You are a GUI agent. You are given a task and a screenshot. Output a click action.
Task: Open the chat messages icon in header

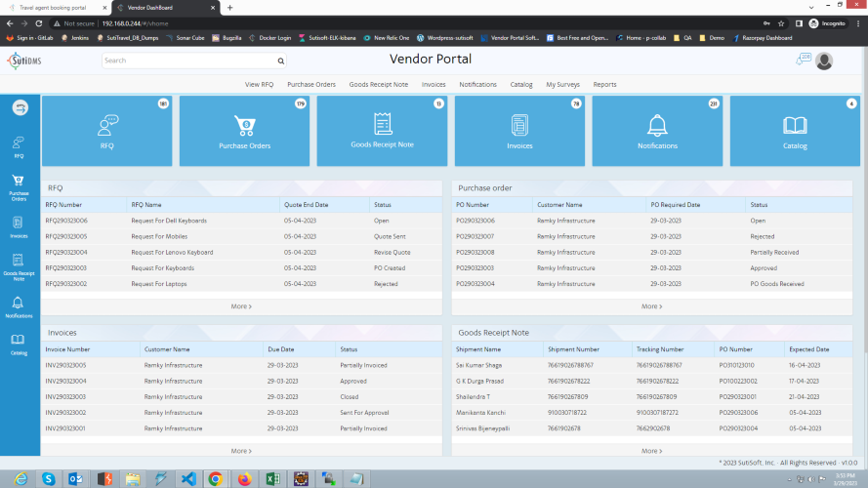tap(803, 59)
